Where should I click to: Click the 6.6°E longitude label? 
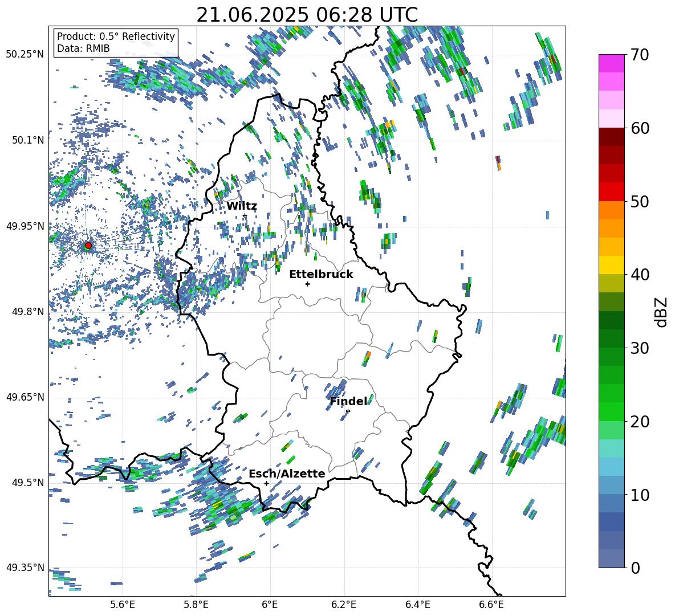[491, 605]
